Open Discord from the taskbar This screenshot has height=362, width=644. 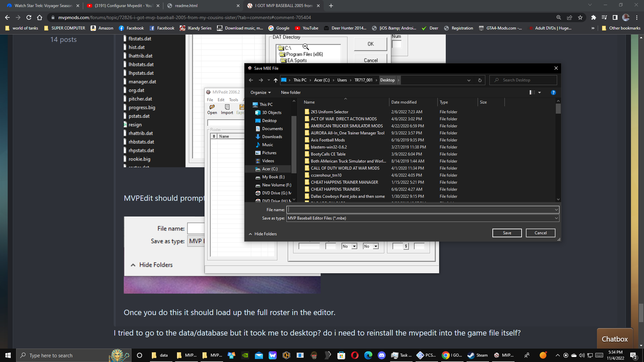[x=382, y=355]
